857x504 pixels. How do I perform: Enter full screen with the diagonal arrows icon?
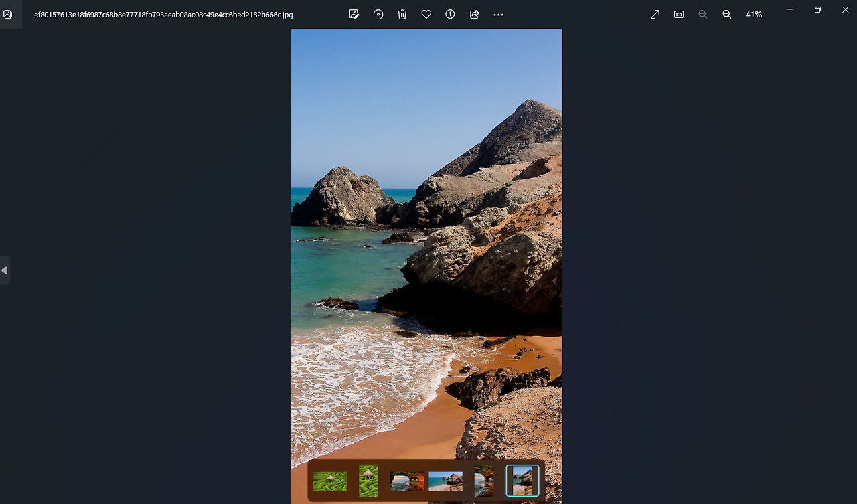[x=655, y=14]
